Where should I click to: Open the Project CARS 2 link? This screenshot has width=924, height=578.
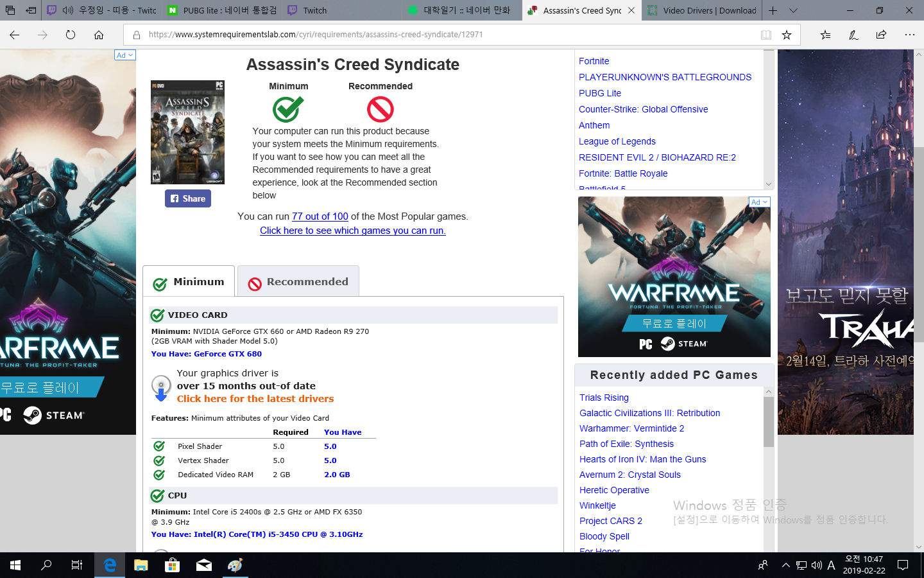pos(611,521)
